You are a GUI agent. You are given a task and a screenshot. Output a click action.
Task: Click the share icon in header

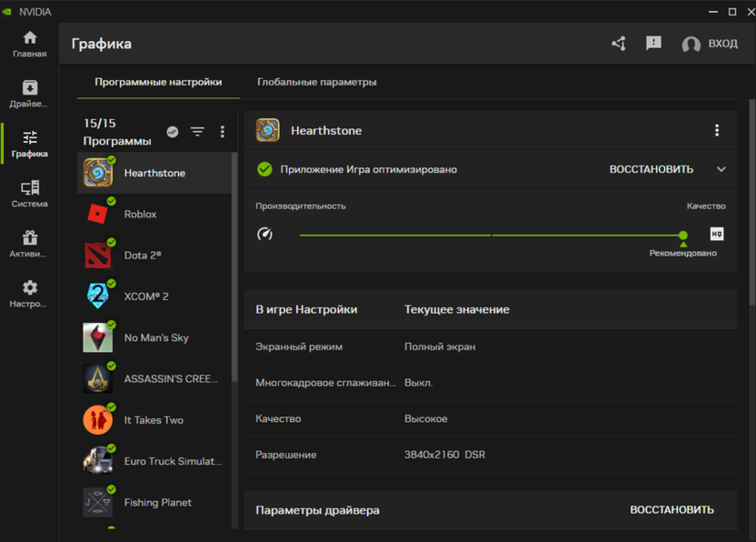619,44
